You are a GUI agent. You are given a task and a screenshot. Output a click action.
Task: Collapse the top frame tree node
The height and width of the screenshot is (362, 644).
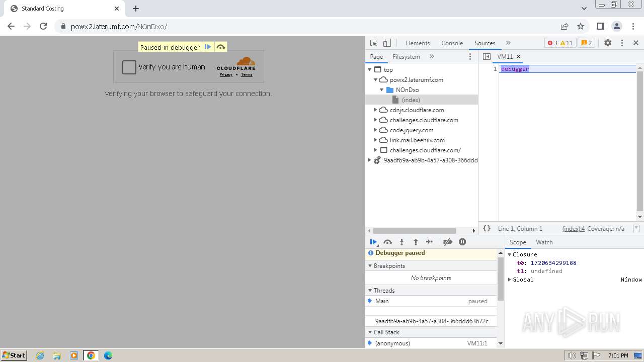(x=370, y=70)
